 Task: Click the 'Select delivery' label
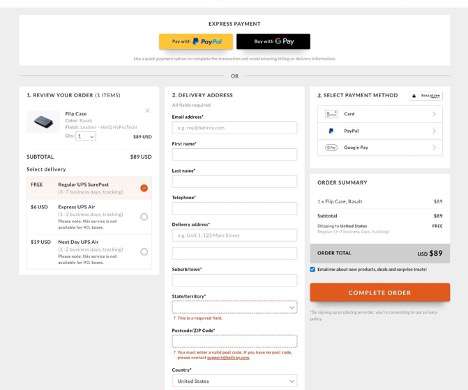point(46,169)
